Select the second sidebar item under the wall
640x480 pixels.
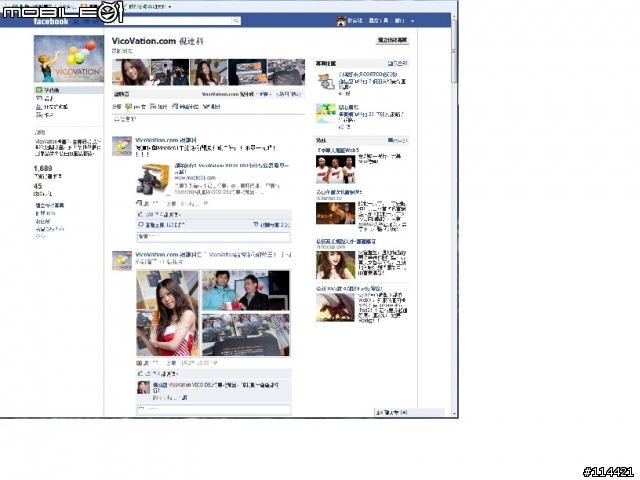click(x=45, y=98)
